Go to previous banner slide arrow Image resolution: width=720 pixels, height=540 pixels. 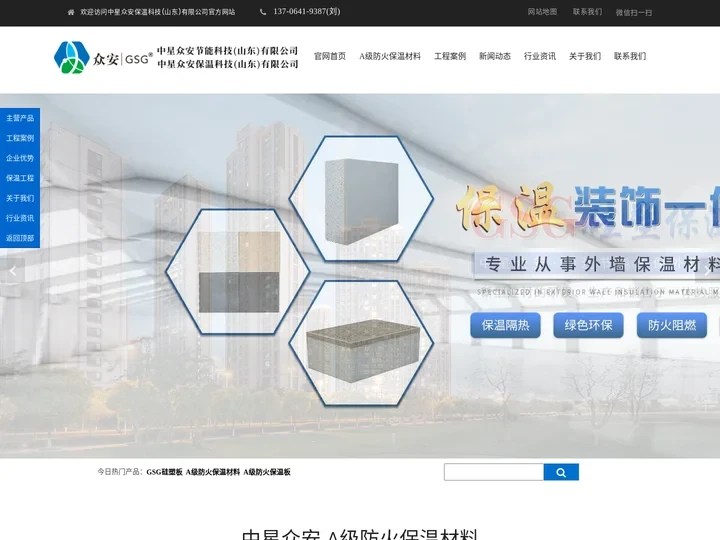click(13, 271)
